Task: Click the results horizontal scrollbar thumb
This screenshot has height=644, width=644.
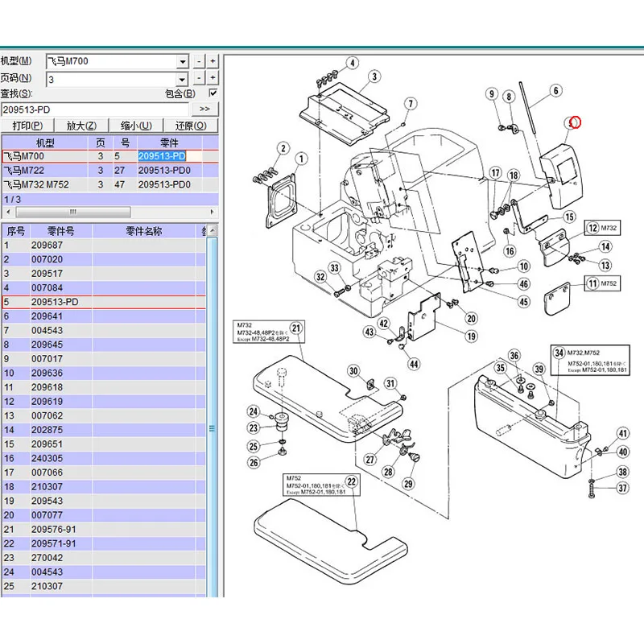Action: pyautogui.click(x=73, y=212)
